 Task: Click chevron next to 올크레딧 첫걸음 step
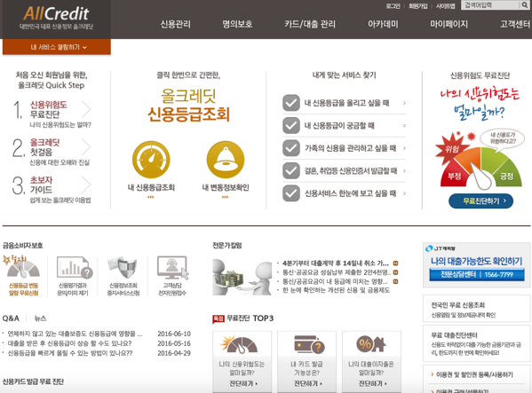86,147
